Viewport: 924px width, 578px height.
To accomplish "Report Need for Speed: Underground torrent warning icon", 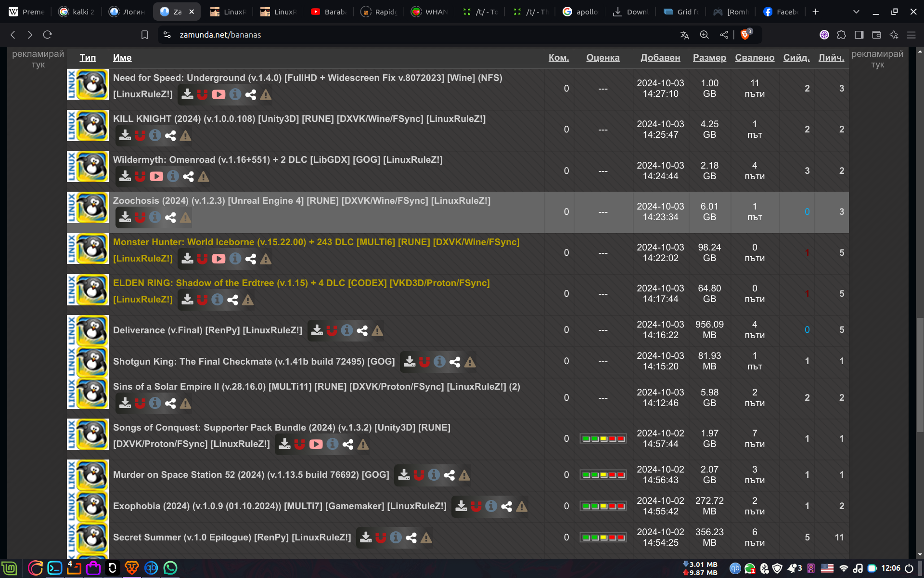I will pos(266,95).
